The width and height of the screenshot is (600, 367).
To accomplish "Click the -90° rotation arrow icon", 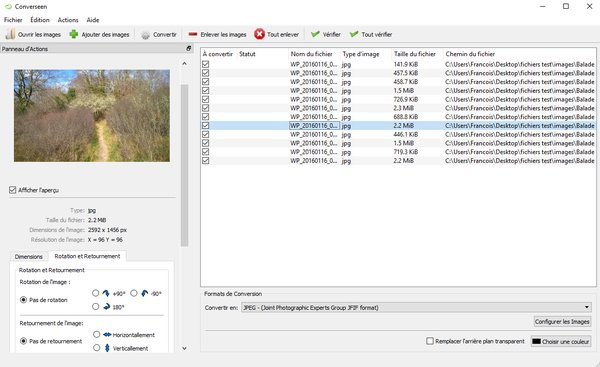I will coord(144,293).
